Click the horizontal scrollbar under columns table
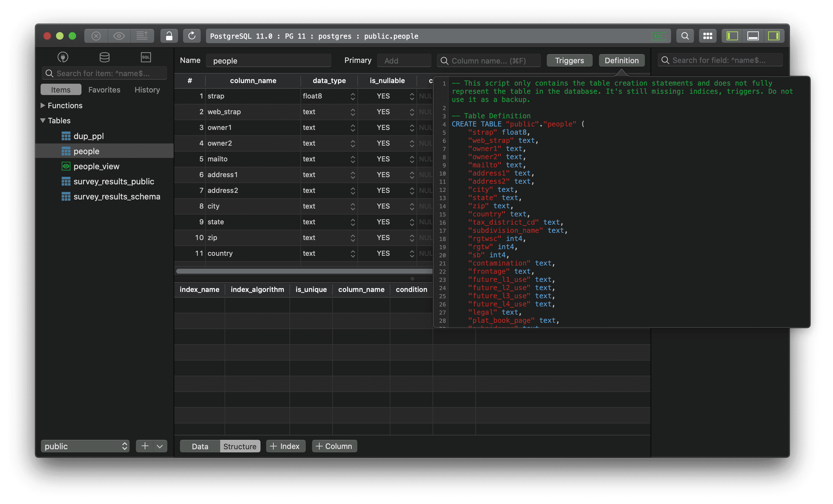 (304, 271)
